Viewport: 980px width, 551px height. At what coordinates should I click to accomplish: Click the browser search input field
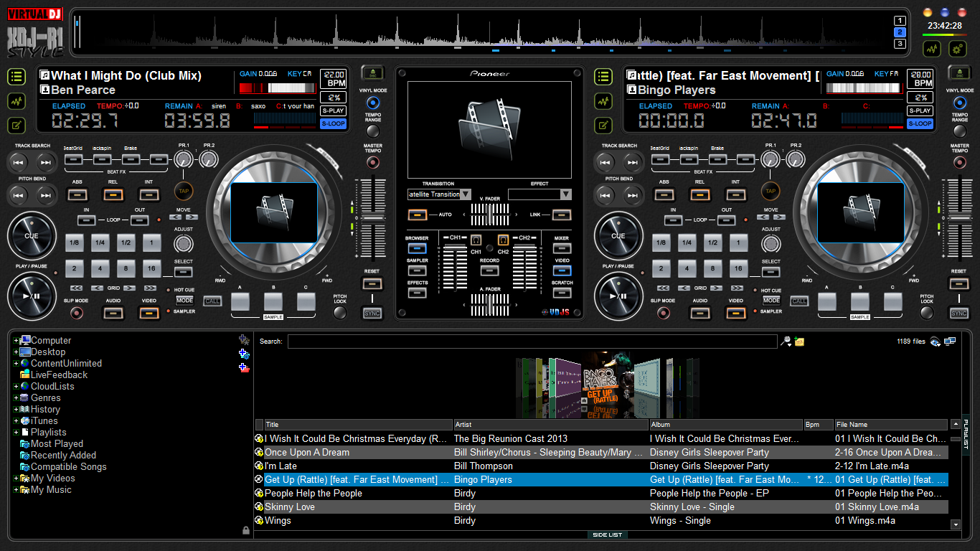point(532,342)
